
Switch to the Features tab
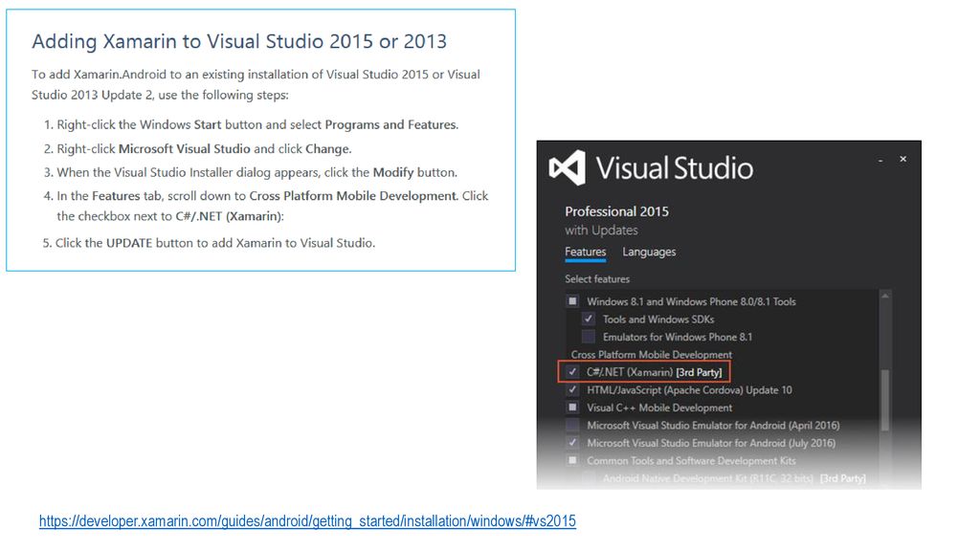(x=585, y=252)
